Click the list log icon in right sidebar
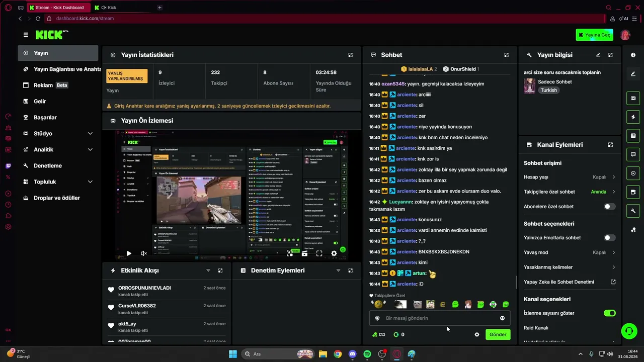Viewport: 644px width, 362px height. (x=633, y=136)
